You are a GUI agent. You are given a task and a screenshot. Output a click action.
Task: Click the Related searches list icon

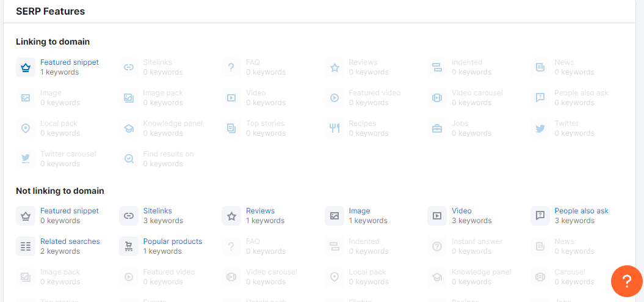pos(26,246)
